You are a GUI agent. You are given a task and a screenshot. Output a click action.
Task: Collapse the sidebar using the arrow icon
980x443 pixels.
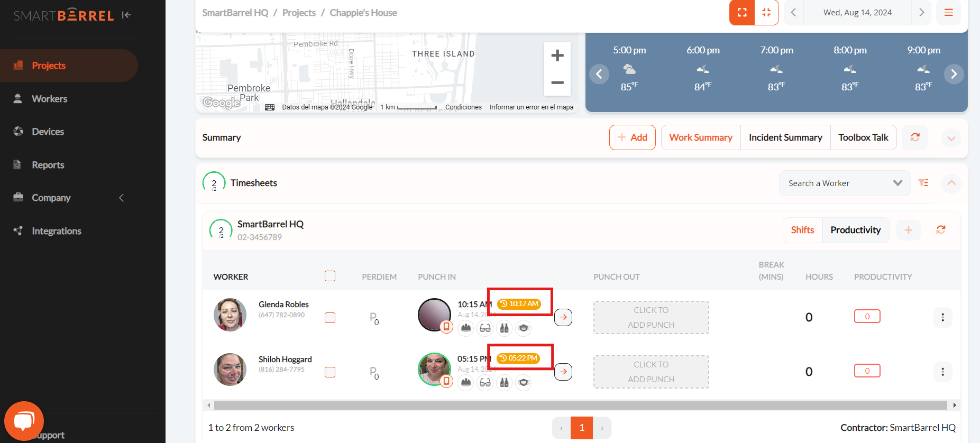coord(126,15)
